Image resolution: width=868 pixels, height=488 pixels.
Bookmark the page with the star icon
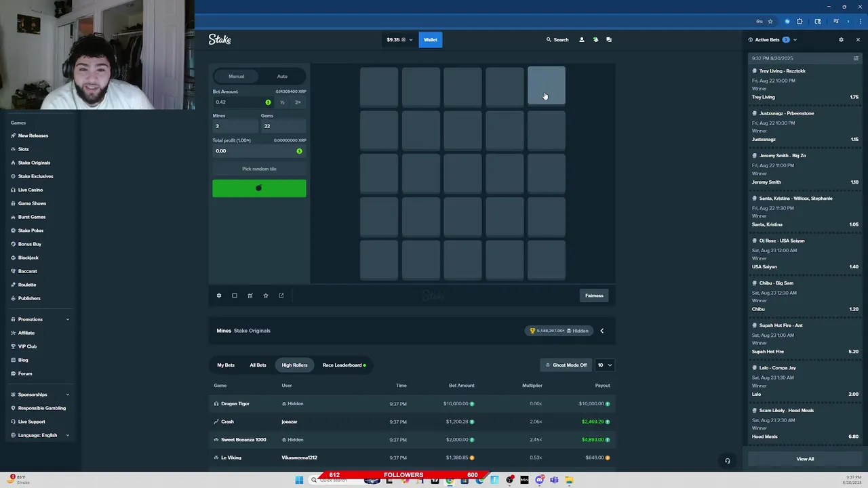[770, 21]
